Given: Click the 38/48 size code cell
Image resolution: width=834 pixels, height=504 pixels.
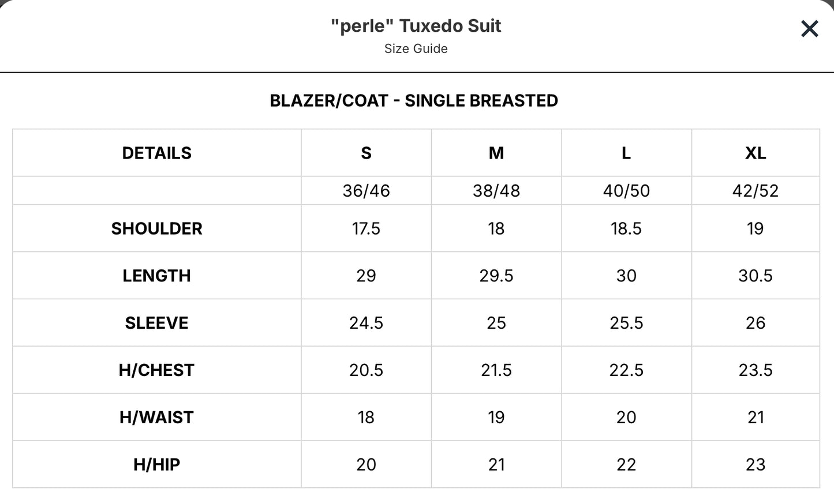Looking at the screenshot, I should pos(496,190).
